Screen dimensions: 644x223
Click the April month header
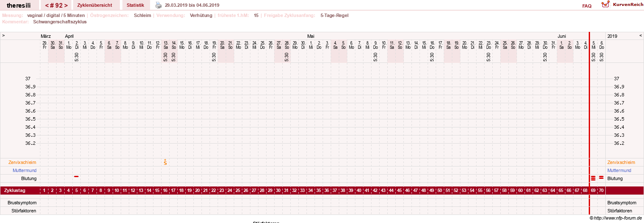tap(69, 36)
